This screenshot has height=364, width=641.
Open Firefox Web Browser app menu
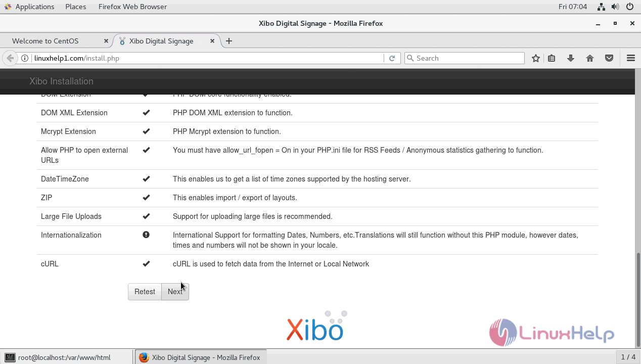132,7
